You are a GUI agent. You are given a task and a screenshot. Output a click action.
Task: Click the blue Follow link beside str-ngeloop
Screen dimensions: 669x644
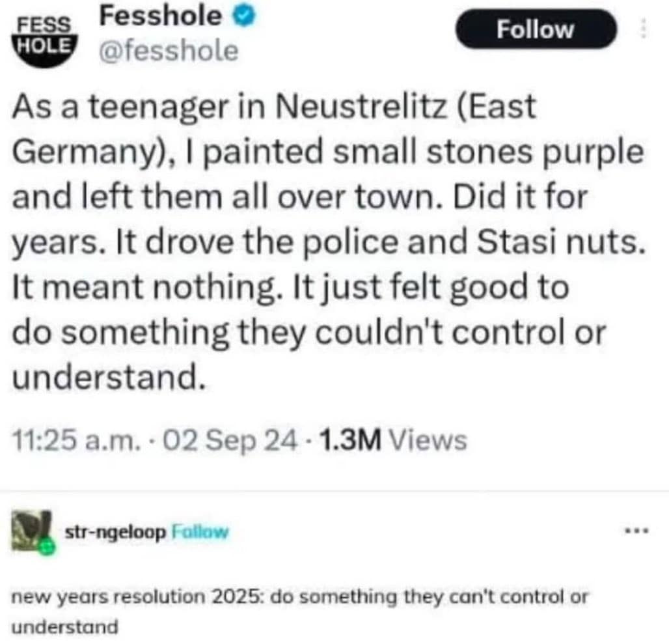point(200,532)
